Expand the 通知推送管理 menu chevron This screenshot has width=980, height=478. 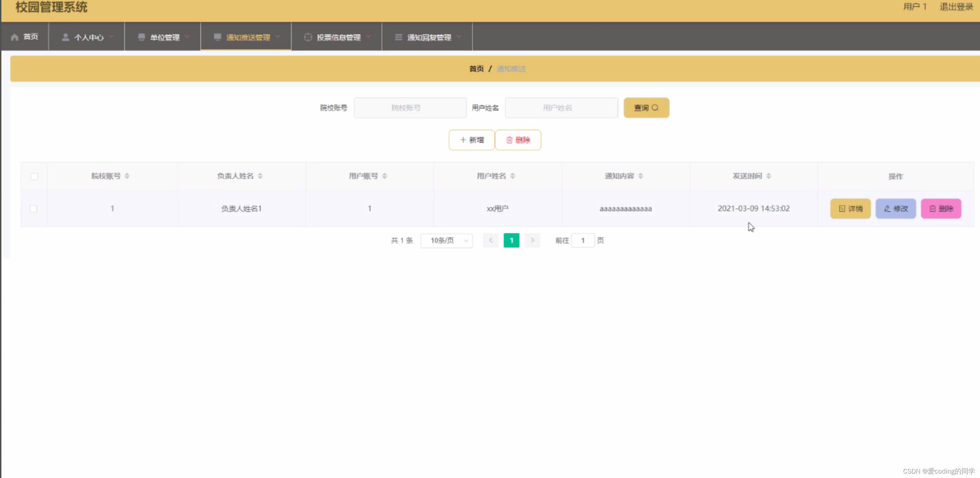click(278, 36)
